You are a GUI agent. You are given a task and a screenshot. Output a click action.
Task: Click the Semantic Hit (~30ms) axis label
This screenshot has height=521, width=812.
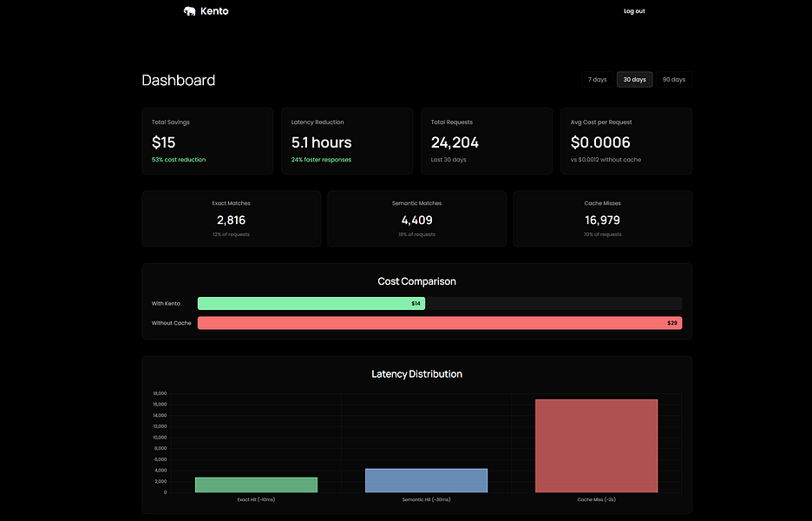click(426, 500)
